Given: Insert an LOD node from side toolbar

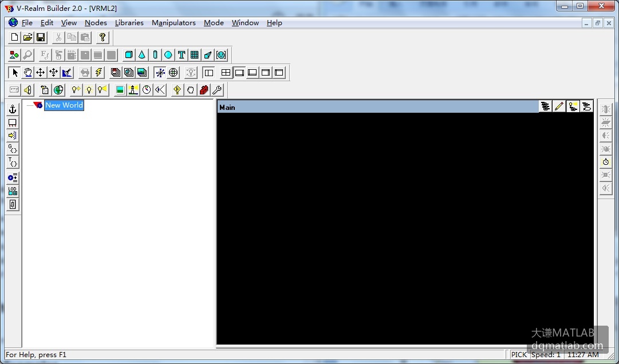Looking at the screenshot, I should pyautogui.click(x=13, y=191).
